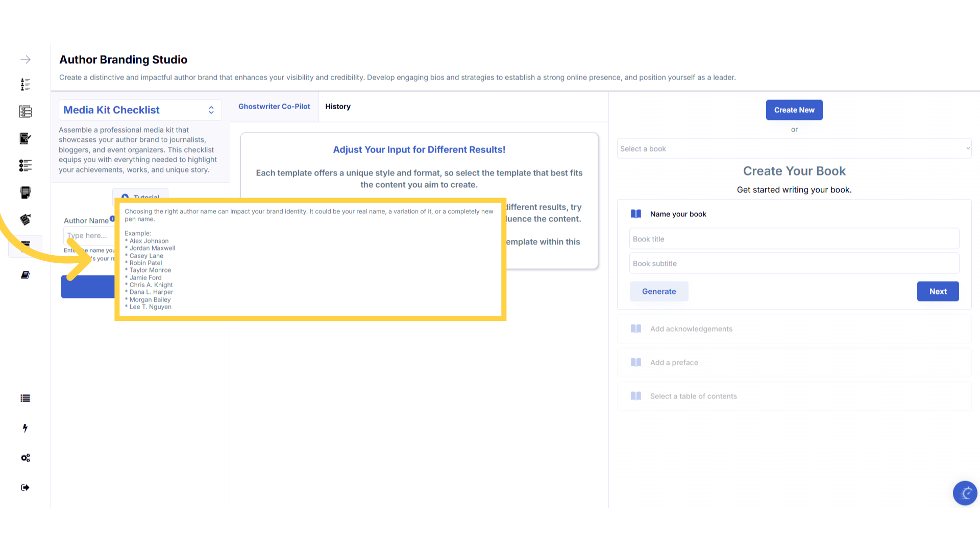Click the Generate button
The image size is (980, 551).
[658, 291]
